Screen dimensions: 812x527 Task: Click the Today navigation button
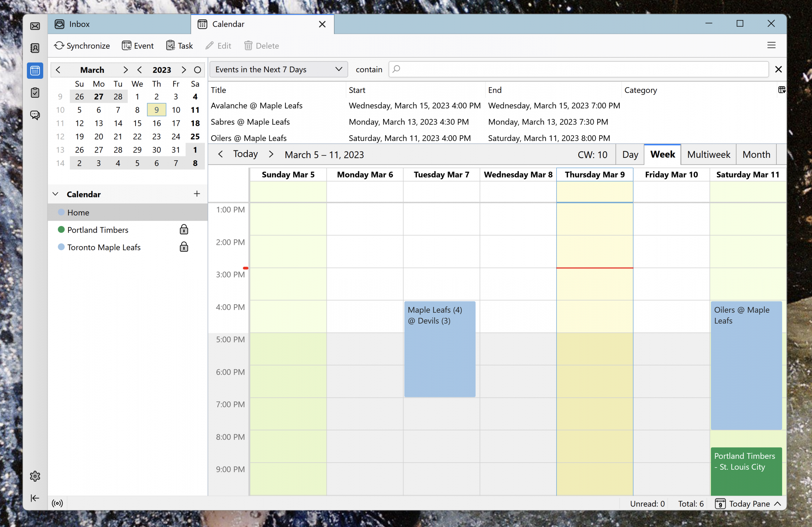click(x=246, y=154)
